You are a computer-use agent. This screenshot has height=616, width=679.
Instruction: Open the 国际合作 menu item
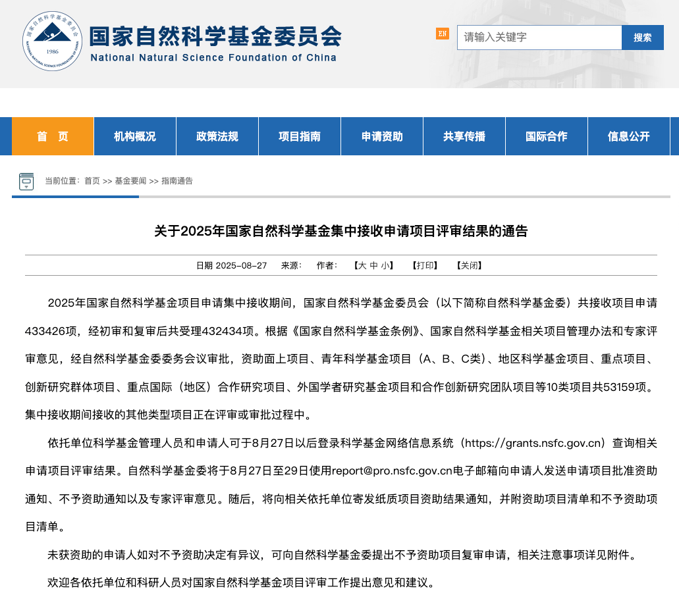click(546, 136)
